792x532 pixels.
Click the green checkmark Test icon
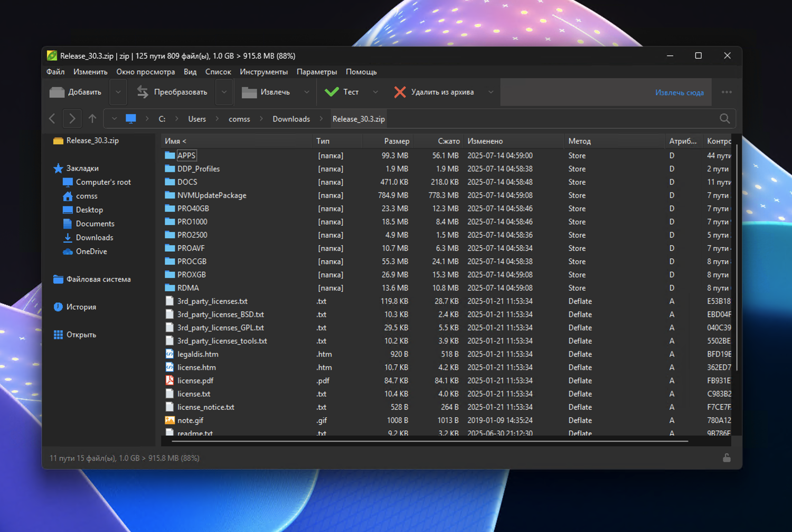332,92
